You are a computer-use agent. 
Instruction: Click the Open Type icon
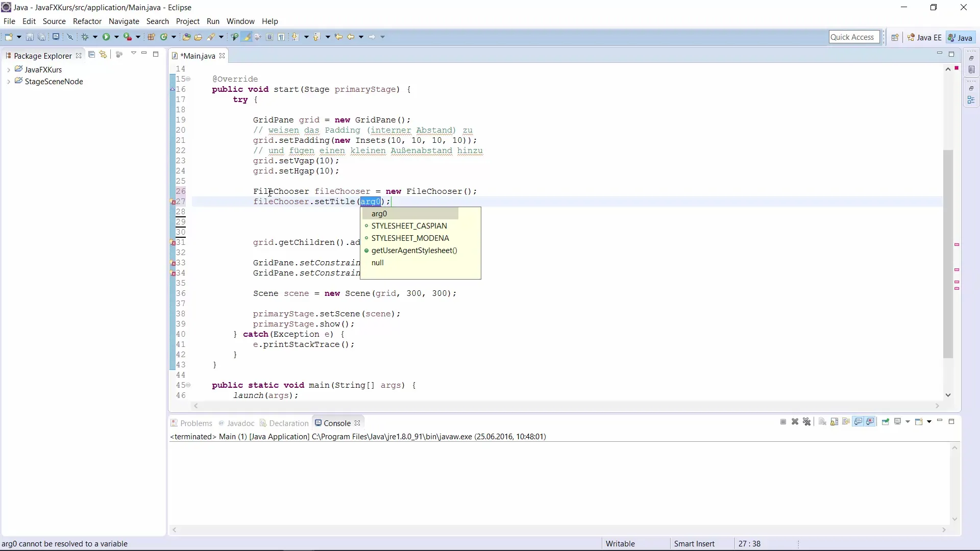pyautogui.click(x=186, y=37)
